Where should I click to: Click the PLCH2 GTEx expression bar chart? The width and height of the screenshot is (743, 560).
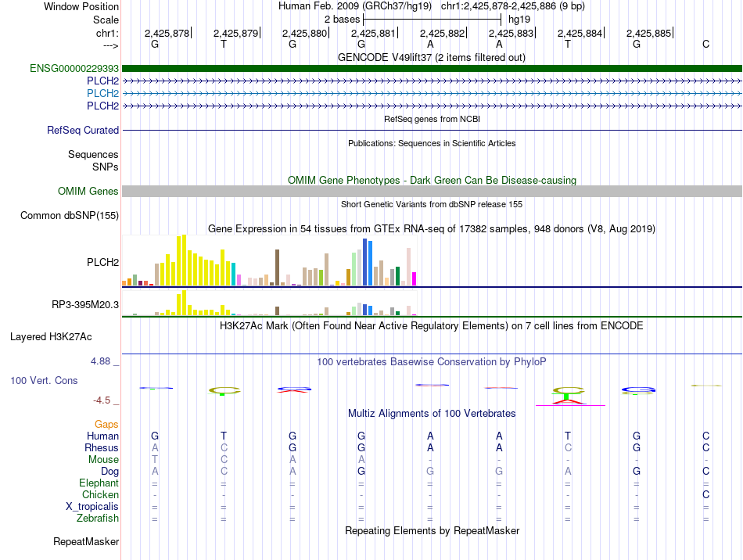point(269,260)
